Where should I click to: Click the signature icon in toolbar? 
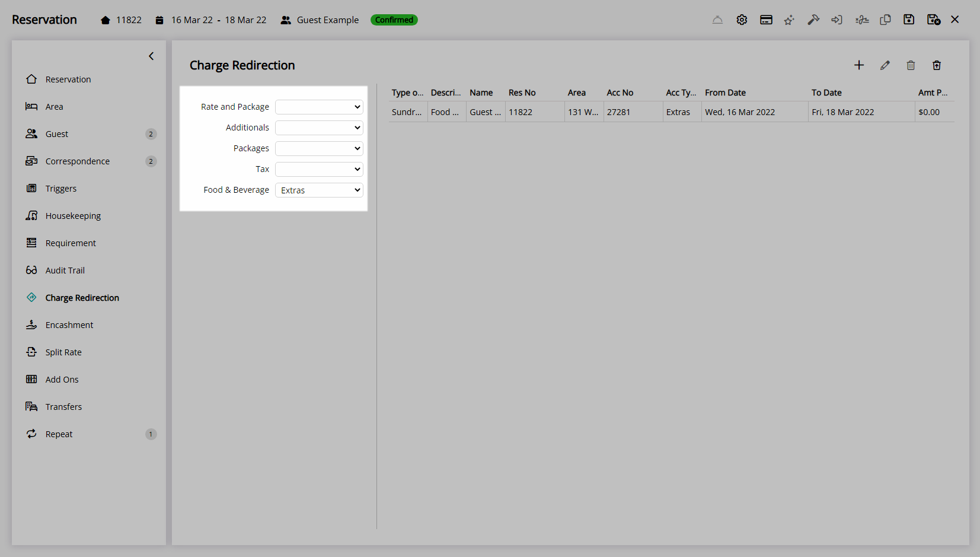coord(862,20)
